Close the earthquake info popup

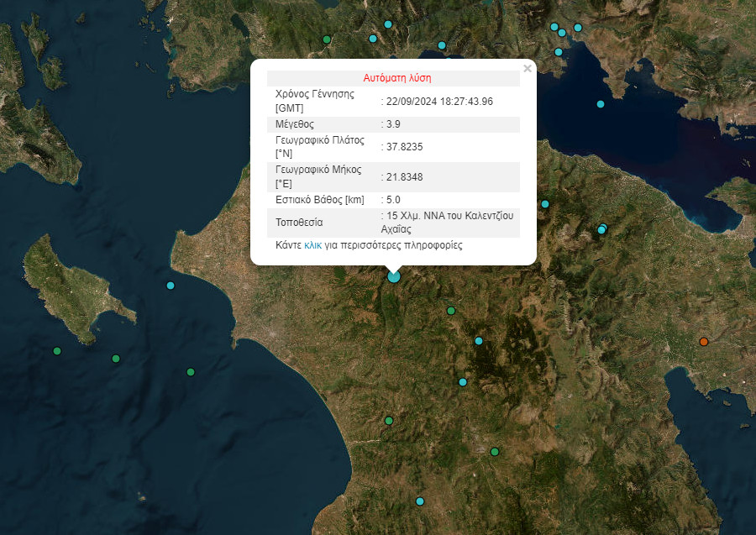(528, 69)
